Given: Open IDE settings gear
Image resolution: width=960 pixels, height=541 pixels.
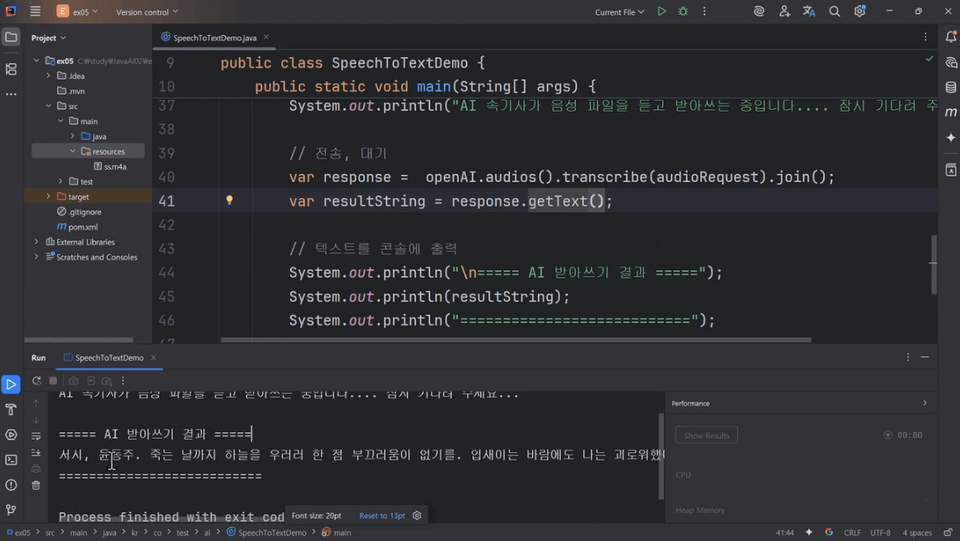Looking at the screenshot, I should 860,11.
